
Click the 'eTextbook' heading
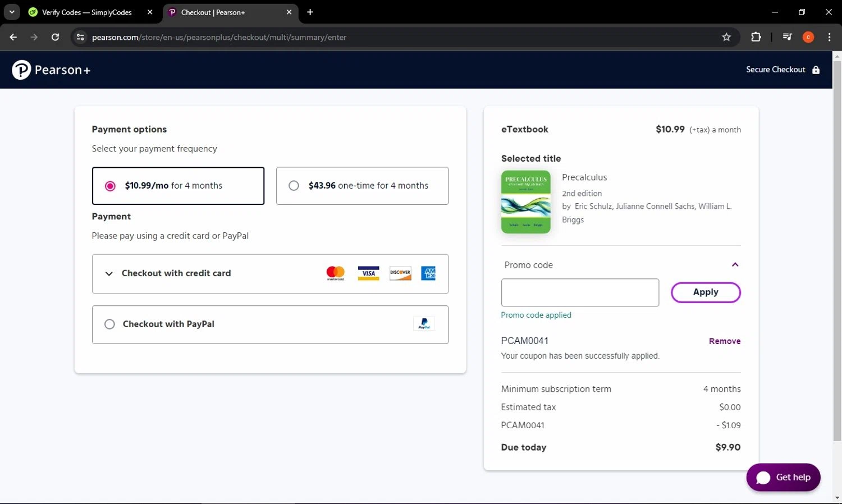point(524,129)
